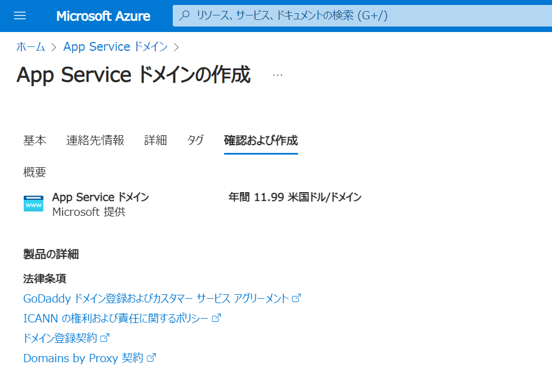Open the ellipsis more options menu

pos(278,75)
